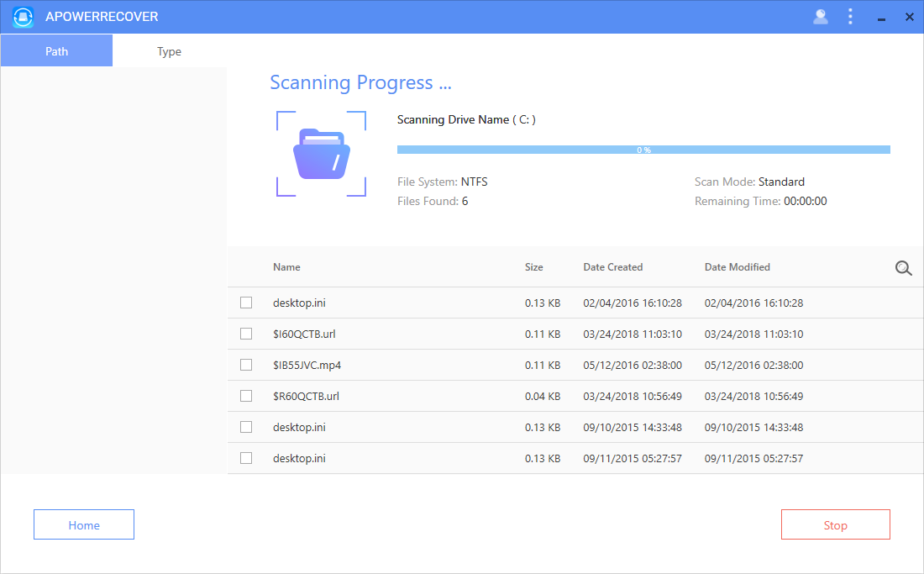Open the three-dot options menu
Viewport: 924px width, 574px height.
850,17
